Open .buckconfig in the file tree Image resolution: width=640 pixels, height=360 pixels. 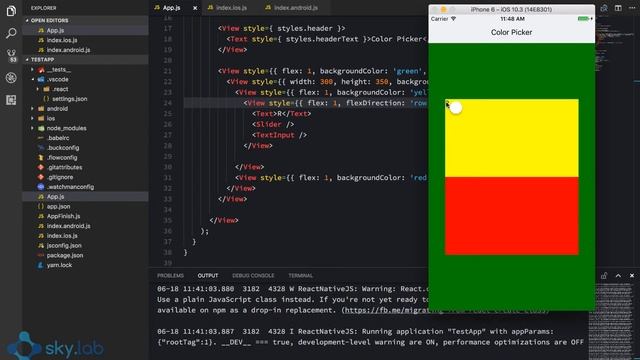click(63, 148)
